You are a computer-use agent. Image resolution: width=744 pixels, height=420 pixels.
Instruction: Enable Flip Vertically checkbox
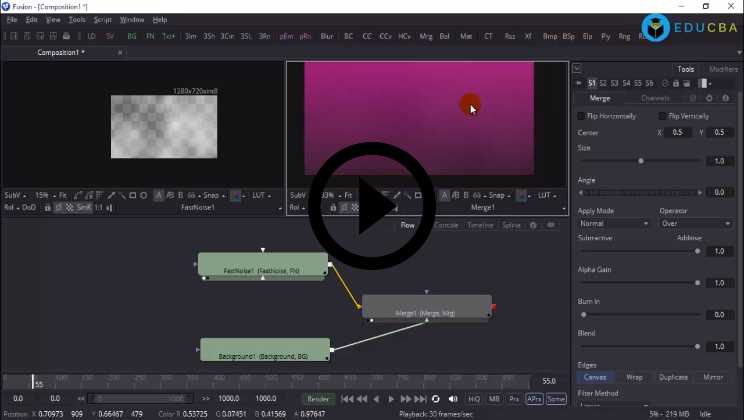tap(660, 116)
